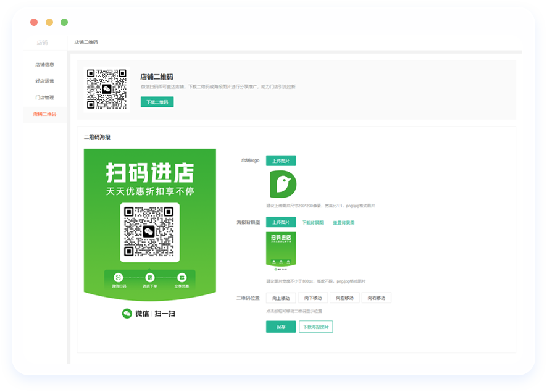Upload an image for 店铺logo
This screenshot has width=547, height=392.
pos(281,161)
